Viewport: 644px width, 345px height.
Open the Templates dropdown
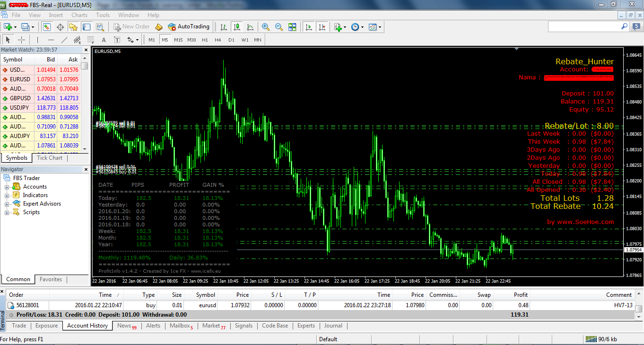coord(375,27)
